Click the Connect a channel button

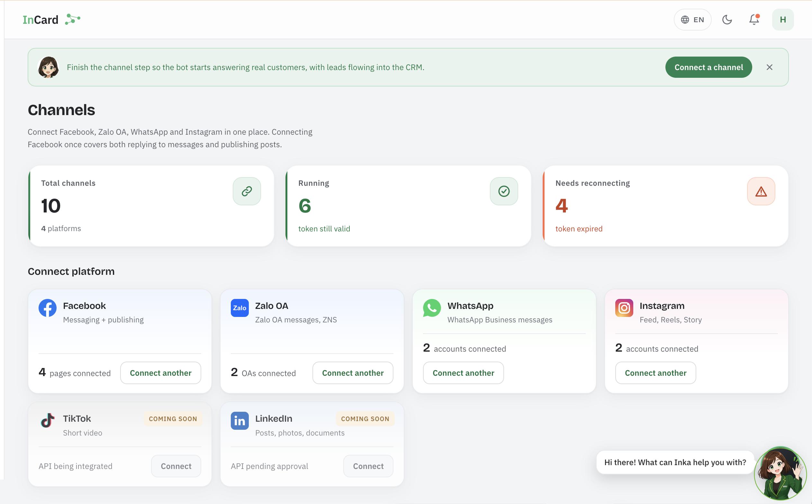click(x=709, y=67)
